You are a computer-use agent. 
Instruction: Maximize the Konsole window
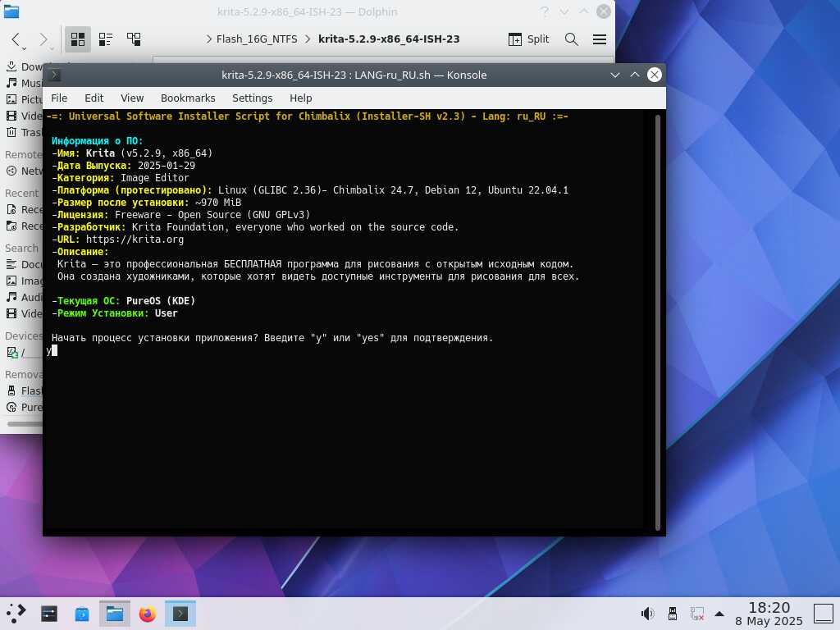point(635,75)
